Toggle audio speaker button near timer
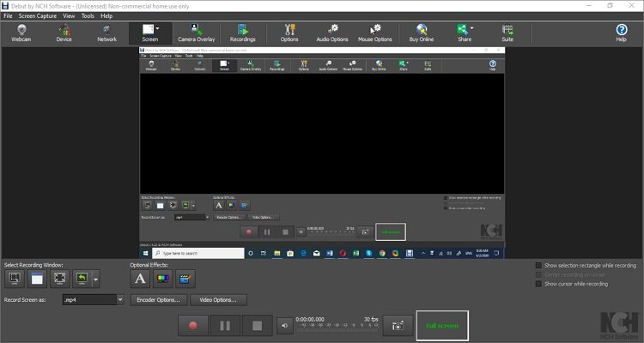 [284, 326]
